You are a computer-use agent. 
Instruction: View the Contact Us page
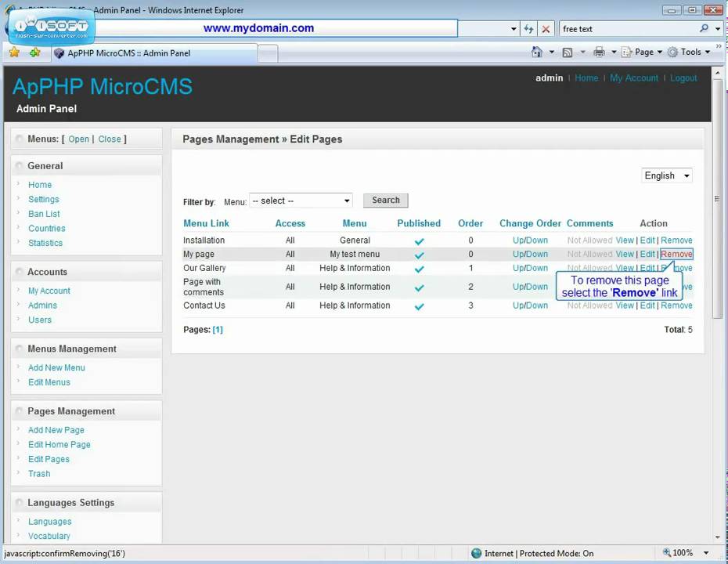(625, 305)
